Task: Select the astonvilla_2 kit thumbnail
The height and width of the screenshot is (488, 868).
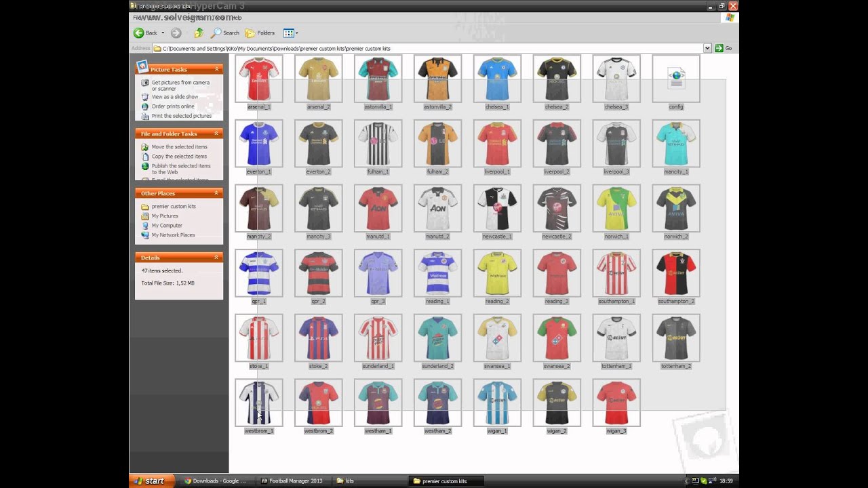Action: (437, 79)
